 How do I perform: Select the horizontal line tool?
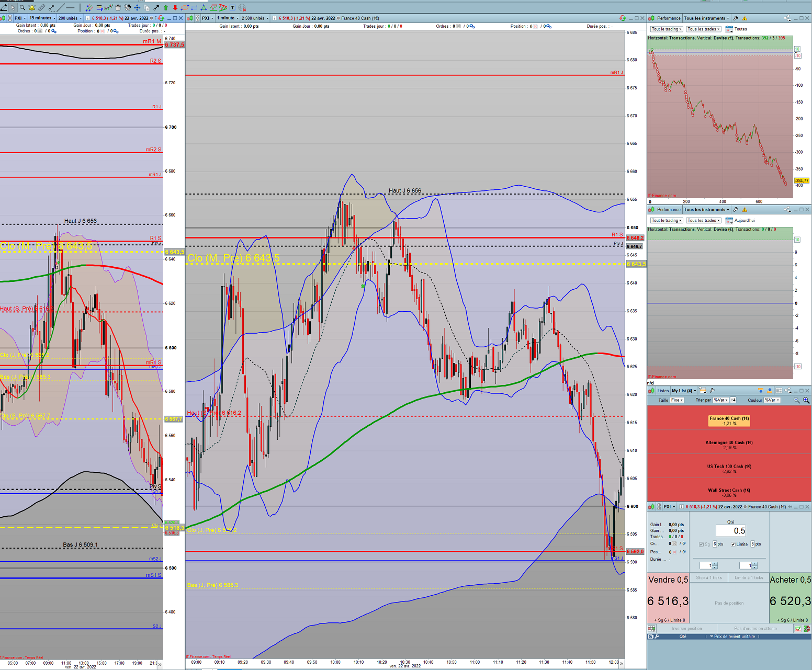(70, 8)
